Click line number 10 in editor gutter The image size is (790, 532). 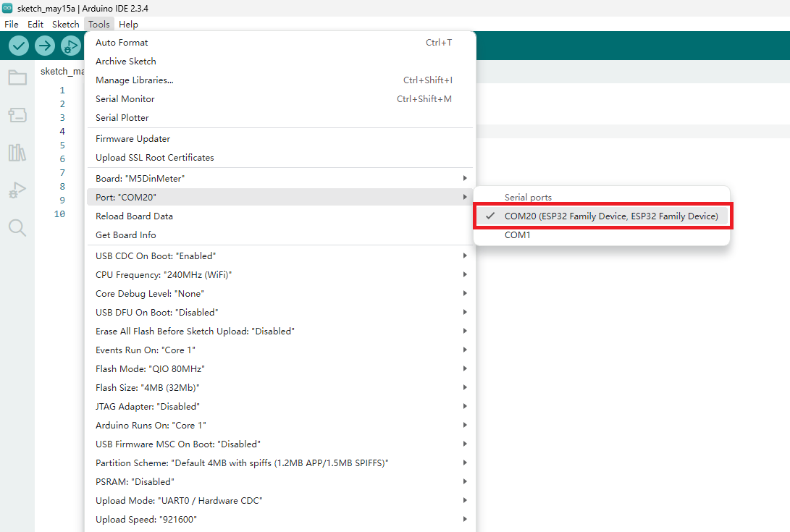(x=59, y=214)
